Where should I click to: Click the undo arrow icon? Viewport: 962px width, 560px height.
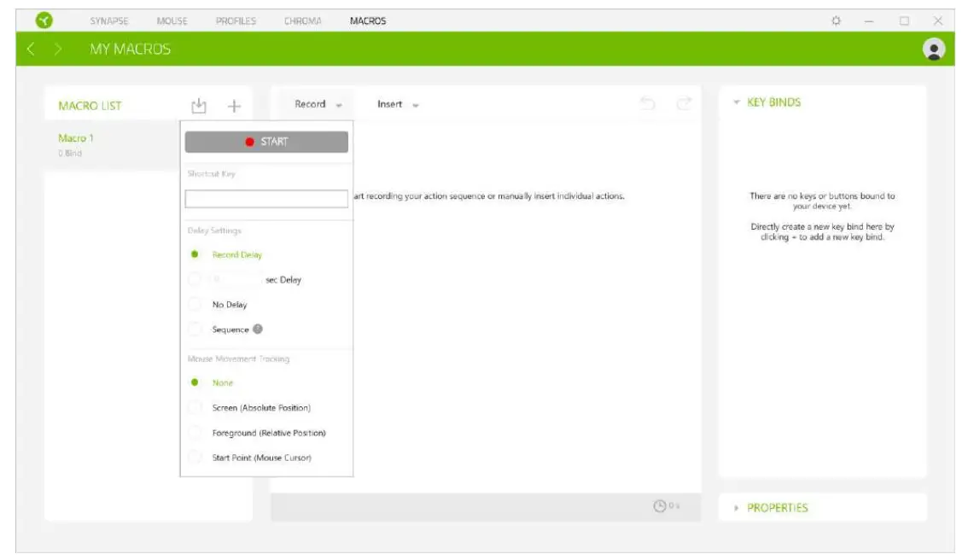(648, 103)
